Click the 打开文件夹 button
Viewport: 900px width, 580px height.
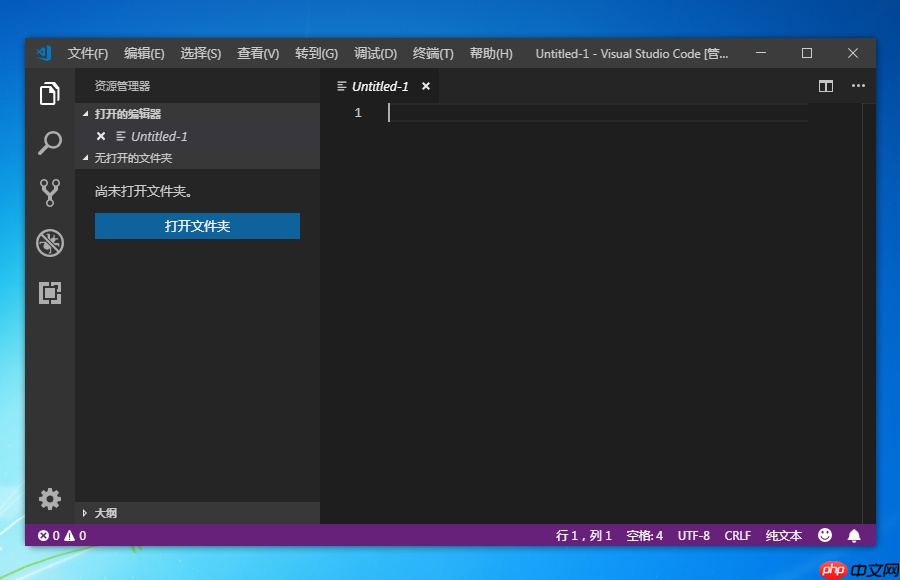tap(196, 226)
